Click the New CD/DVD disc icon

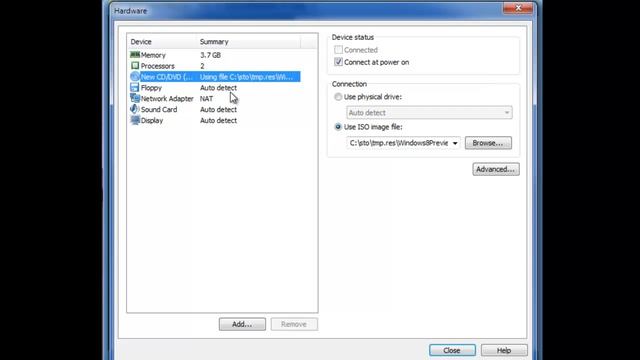point(135,77)
